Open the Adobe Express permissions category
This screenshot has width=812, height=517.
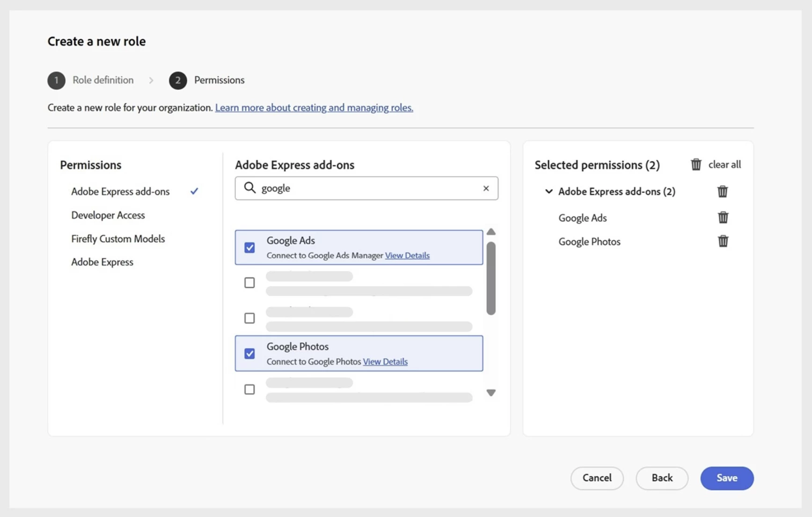tap(102, 262)
